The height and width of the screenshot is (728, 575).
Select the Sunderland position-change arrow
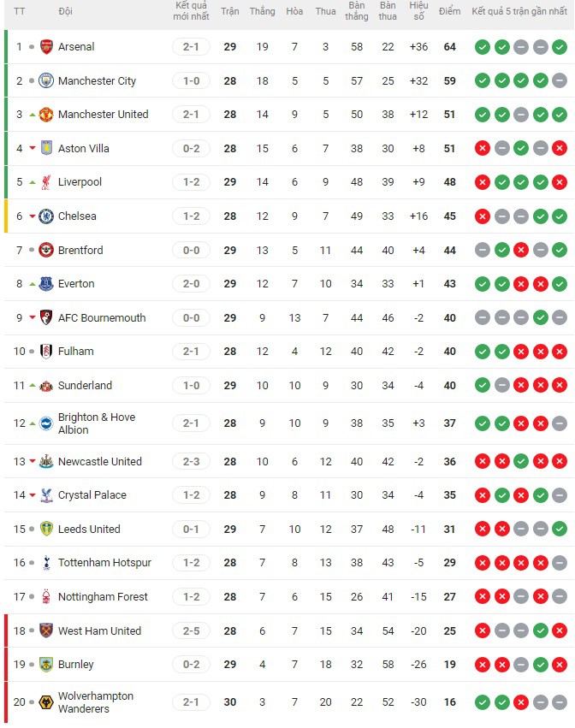point(33,385)
